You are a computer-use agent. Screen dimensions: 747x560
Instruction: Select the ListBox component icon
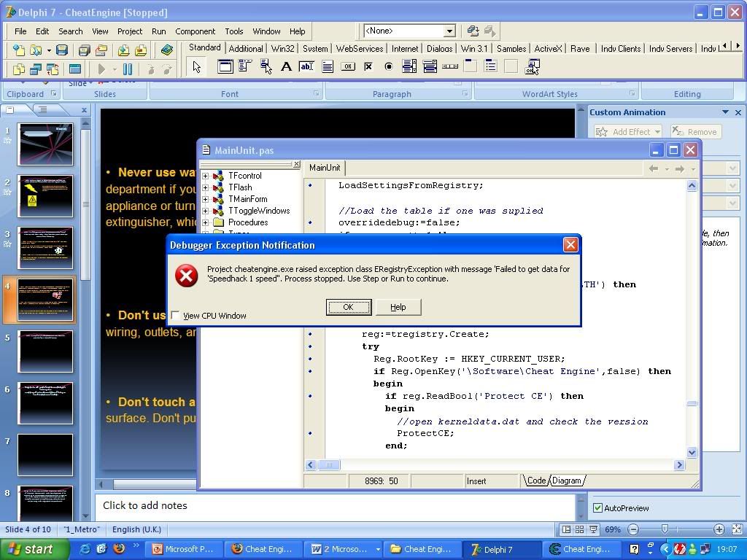[x=409, y=66]
